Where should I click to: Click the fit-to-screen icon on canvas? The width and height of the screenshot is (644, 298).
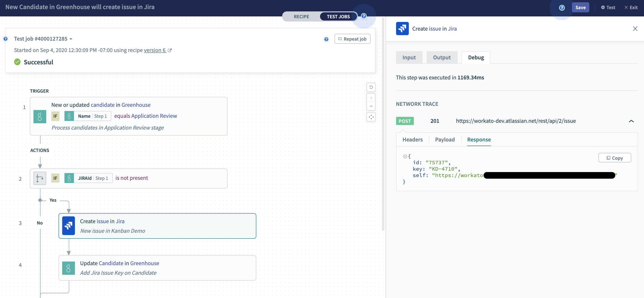coord(370,117)
